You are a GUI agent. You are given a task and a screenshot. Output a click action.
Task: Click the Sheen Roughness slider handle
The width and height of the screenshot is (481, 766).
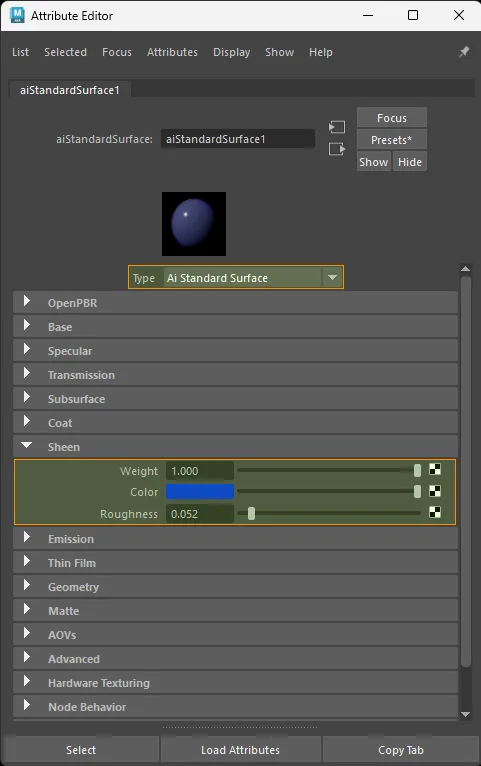coord(251,513)
